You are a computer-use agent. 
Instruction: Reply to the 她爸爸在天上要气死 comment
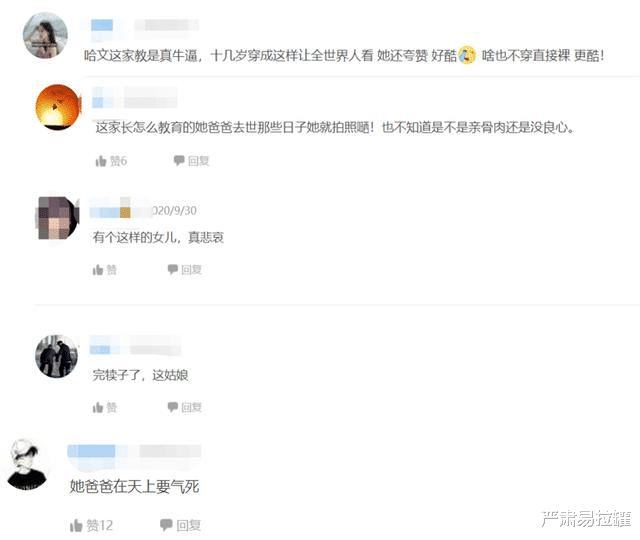180,525
